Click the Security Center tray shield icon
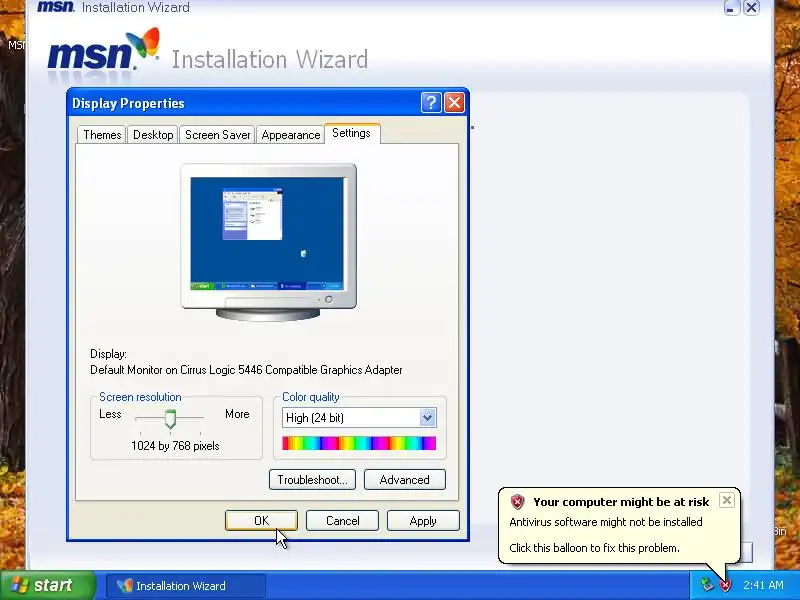Image resolution: width=800 pixels, height=600 pixels. 725,585
